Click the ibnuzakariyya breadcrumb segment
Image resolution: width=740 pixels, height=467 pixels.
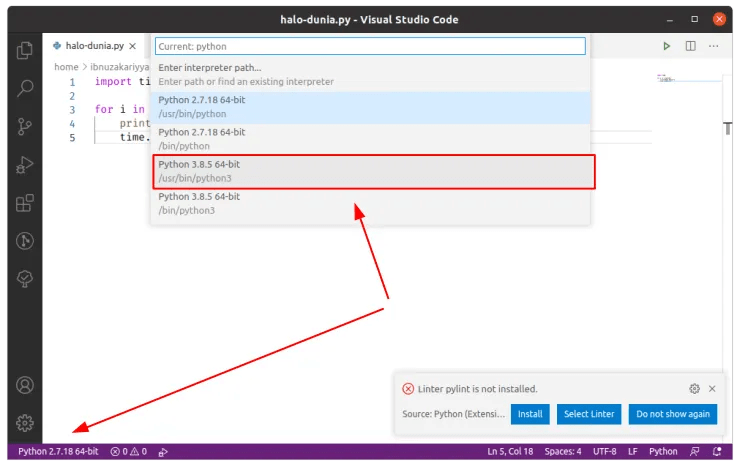pyautogui.click(x=120, y=67)
